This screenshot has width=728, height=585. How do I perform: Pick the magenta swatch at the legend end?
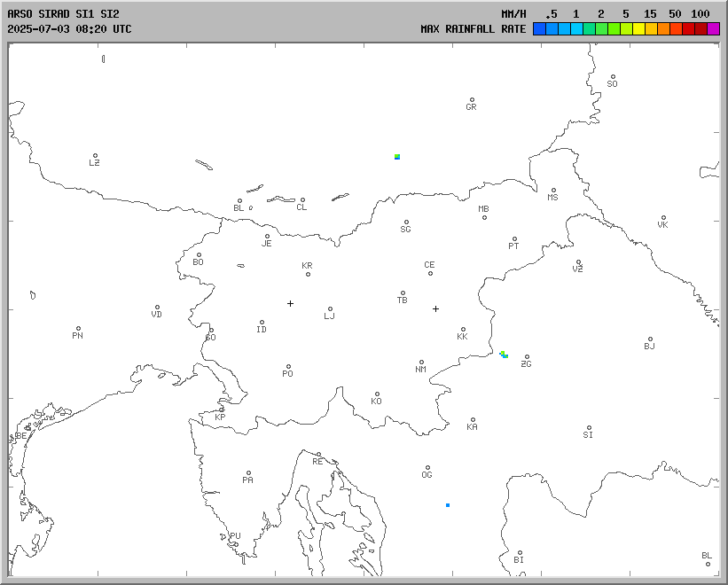point(713,29)
